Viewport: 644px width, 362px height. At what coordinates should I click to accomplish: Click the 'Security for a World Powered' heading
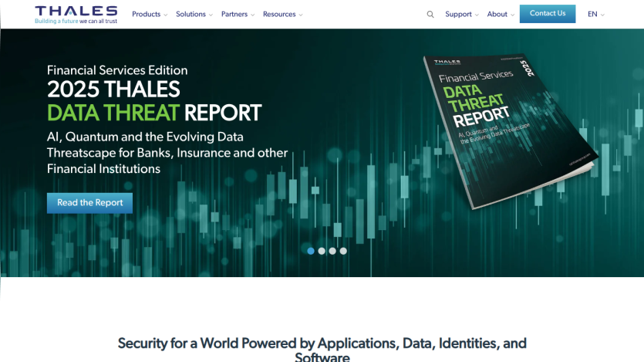click(322, 349)
